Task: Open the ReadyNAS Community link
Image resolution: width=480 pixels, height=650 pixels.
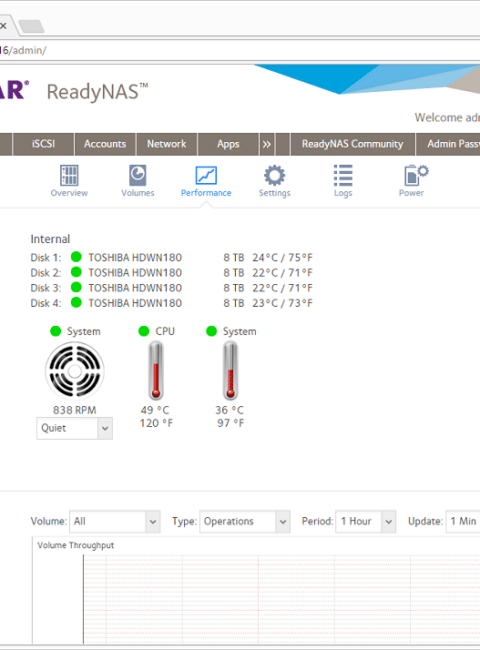Action: [x=352, y=144]
